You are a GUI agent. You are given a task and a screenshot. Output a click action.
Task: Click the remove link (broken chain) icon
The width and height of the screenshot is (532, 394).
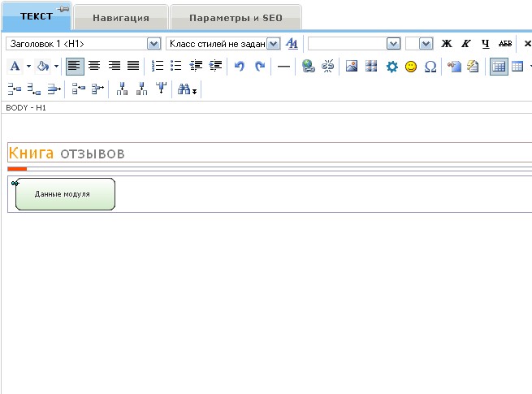tap(327, 67)
